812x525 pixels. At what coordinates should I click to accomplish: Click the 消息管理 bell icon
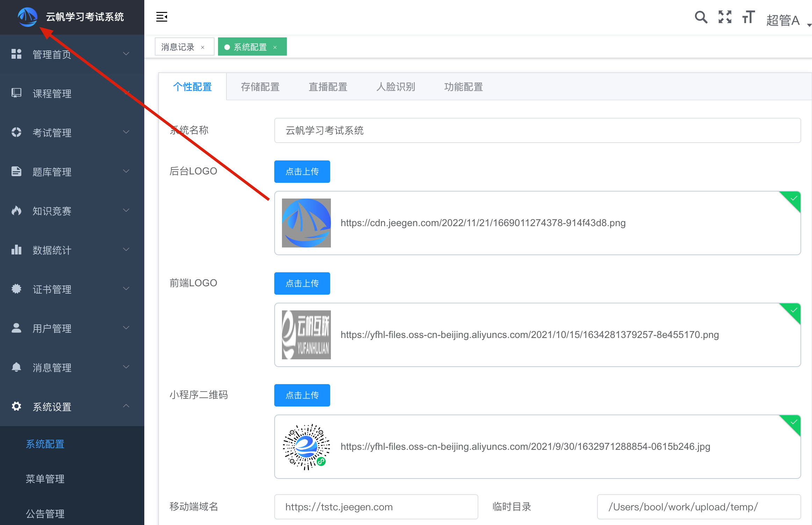pyautogui.click(x=16, y=367)
